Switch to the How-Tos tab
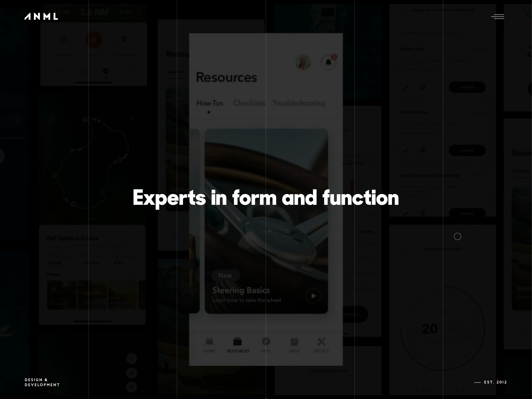This screenshot has height=399, width=532. (x=209, y=103)
